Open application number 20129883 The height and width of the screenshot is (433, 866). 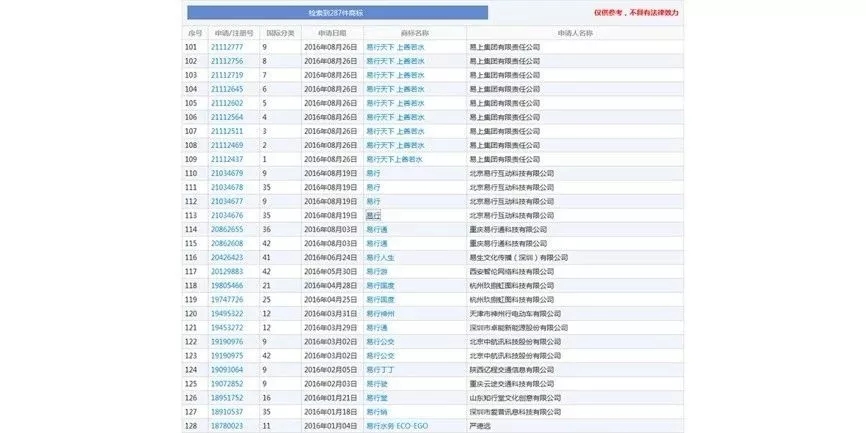click(x=226, y=271)
